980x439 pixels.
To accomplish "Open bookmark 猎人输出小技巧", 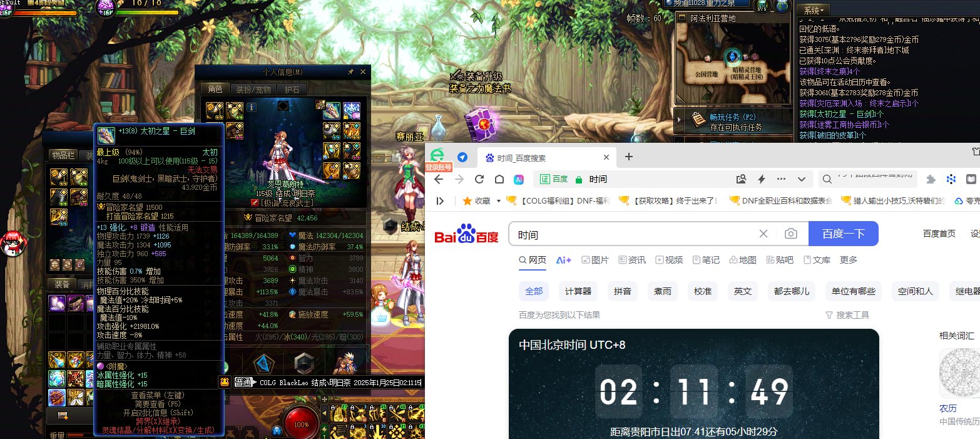I will click(x=893, y=201).
